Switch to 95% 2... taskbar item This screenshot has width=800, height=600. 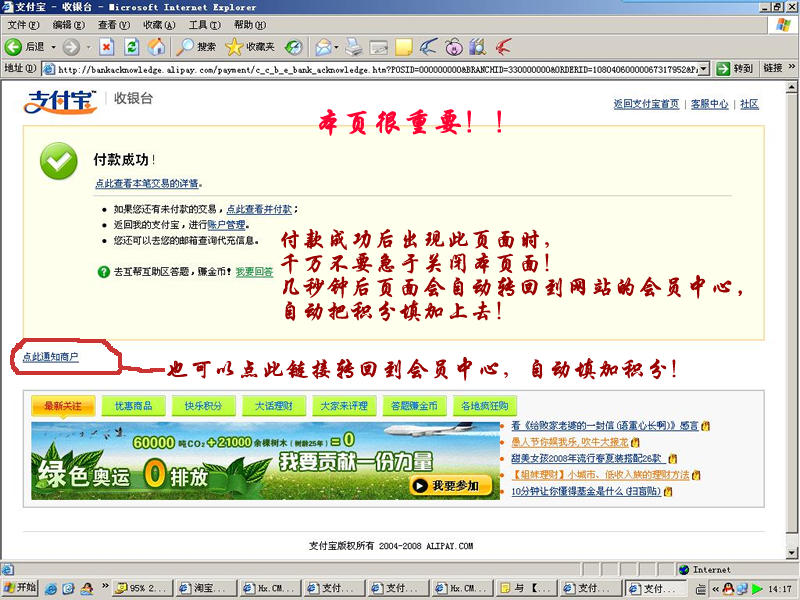pos(143,588)
